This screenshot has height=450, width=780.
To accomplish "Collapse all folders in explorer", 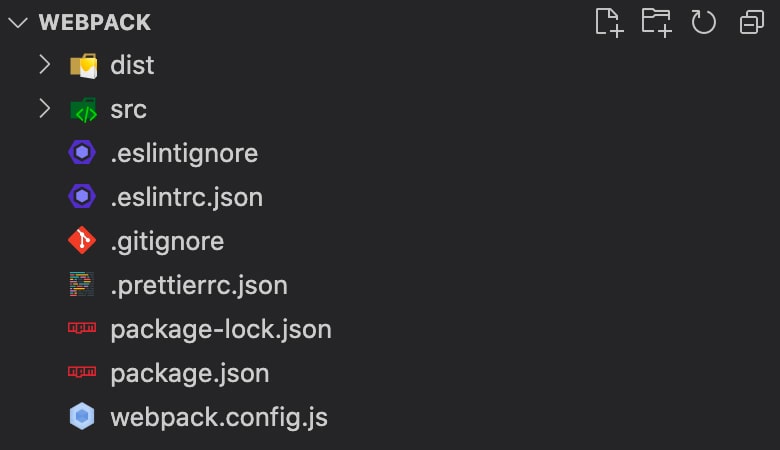I will pyautogui.click(x=752, y=23).
